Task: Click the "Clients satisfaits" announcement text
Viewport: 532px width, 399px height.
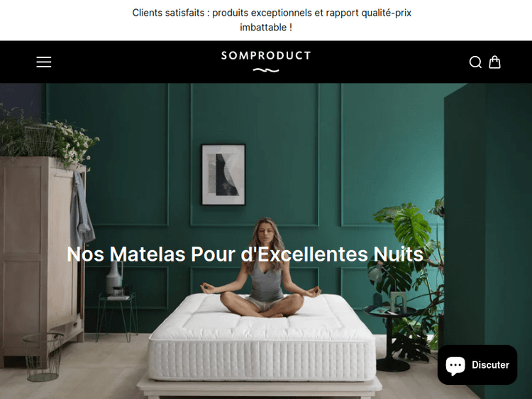Action: tap(168, 13)
